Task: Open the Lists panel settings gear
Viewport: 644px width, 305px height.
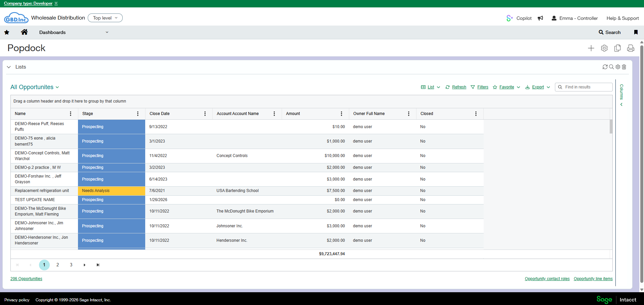Action: click(x=618, y=67)
